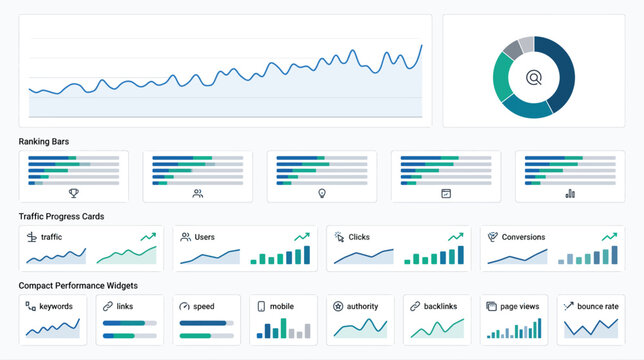Screen dimensions: 644x360
Task: Click the bar chart on Users card
Action: click(x=280, y=255)
